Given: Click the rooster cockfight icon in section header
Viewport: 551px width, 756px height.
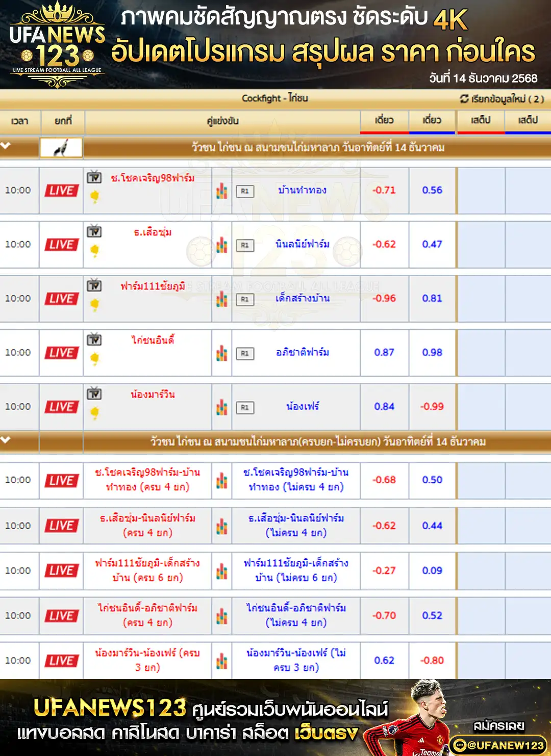Looking at the screenshot, I should click(61, 148).
